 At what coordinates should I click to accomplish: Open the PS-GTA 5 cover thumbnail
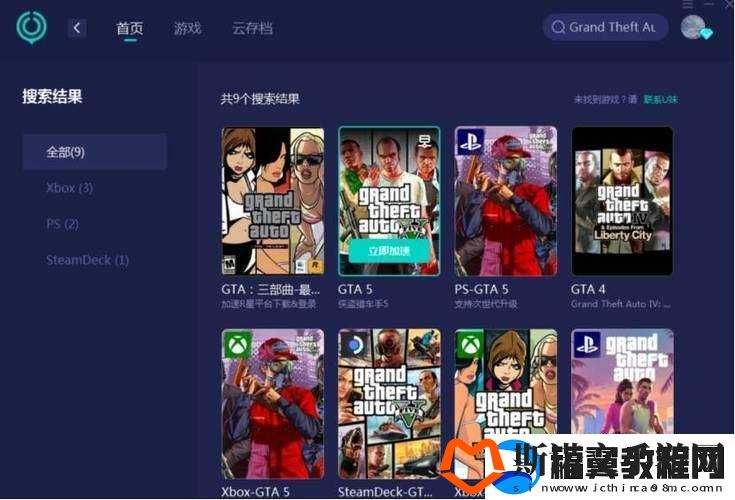[x=506, y=201]
